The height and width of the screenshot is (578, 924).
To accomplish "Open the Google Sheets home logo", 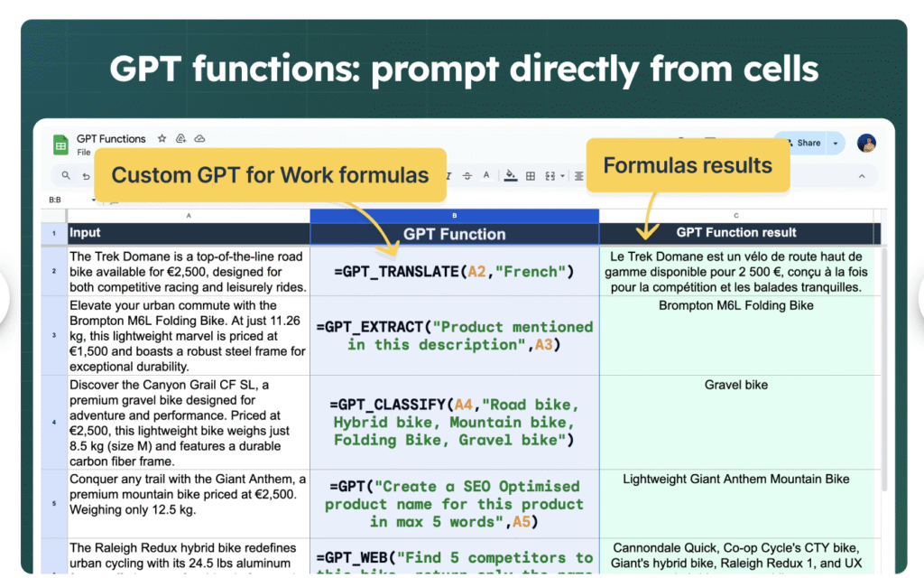I will (60, 144).
